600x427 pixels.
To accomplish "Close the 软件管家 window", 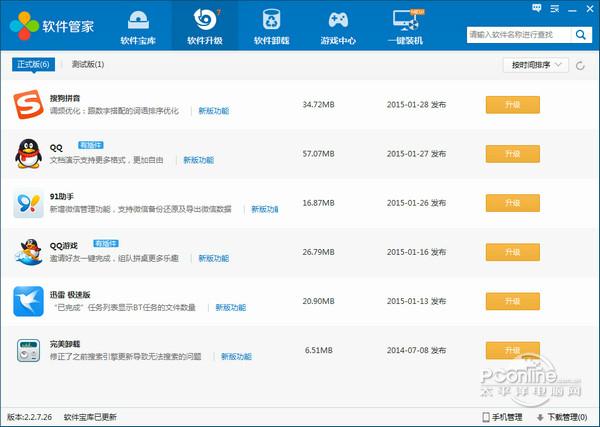I will pyautogui.click(x=590, y=8).
